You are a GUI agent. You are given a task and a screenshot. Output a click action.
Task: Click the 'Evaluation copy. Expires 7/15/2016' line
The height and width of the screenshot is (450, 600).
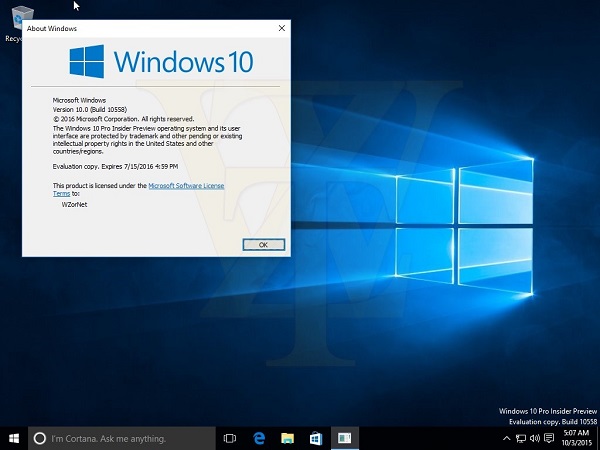tap(115, 166)
